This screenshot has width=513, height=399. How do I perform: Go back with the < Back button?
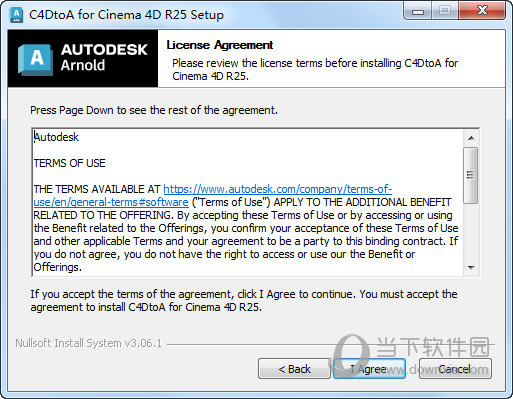coord(294,369)
